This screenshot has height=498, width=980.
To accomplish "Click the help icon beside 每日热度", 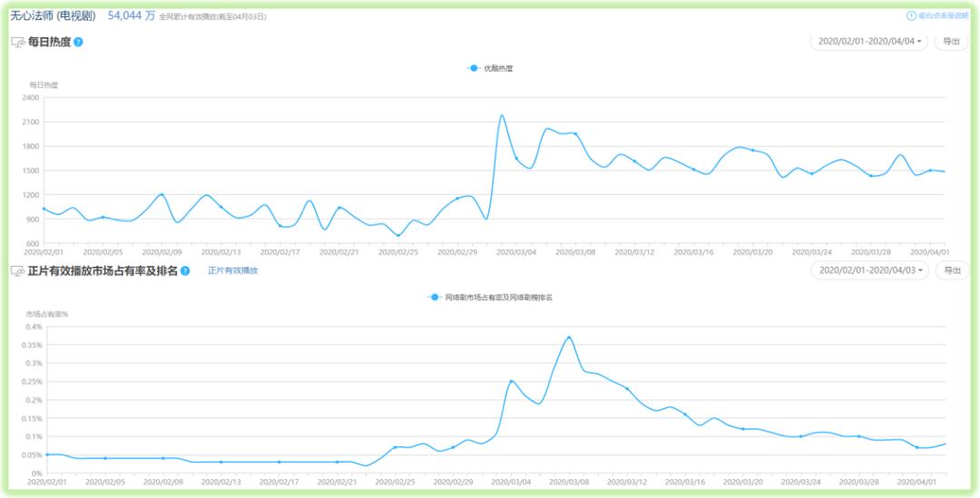I will (x=78, y=43).
